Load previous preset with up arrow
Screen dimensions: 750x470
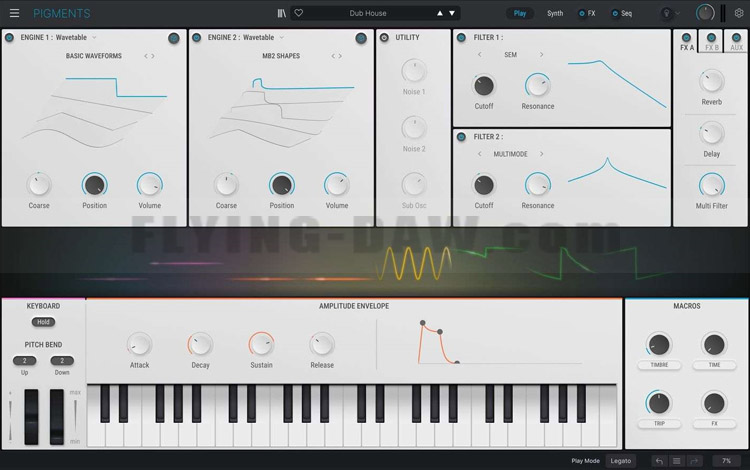[x=440, y=13]
